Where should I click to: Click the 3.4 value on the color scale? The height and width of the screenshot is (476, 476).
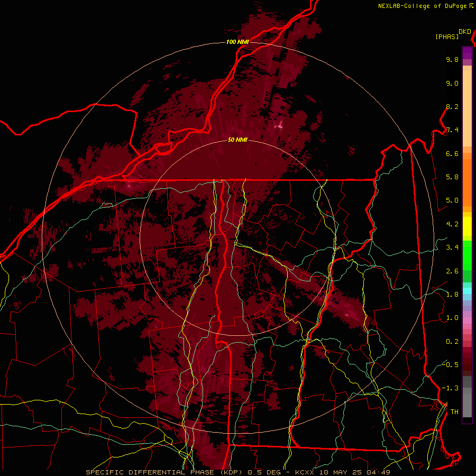tap(452, 248)
